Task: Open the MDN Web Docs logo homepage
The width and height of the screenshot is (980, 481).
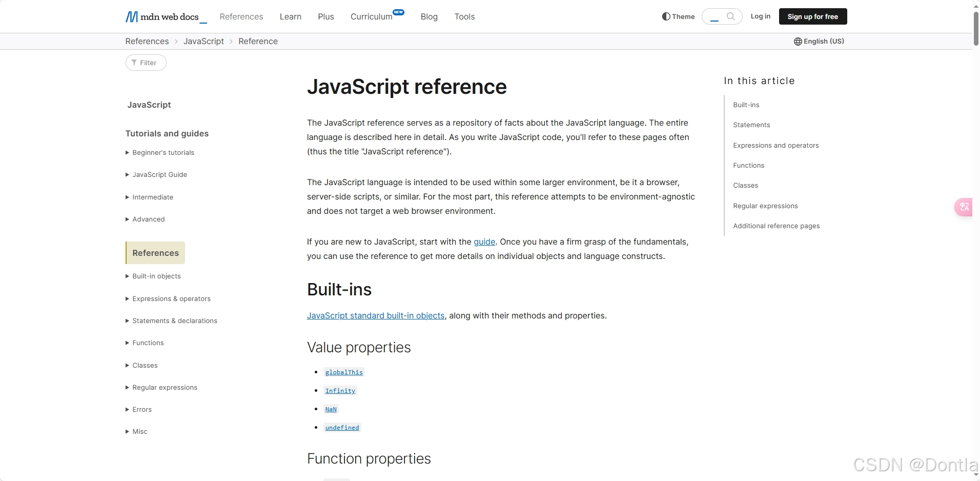Action: pyautogui.click(x=166, y=17)
